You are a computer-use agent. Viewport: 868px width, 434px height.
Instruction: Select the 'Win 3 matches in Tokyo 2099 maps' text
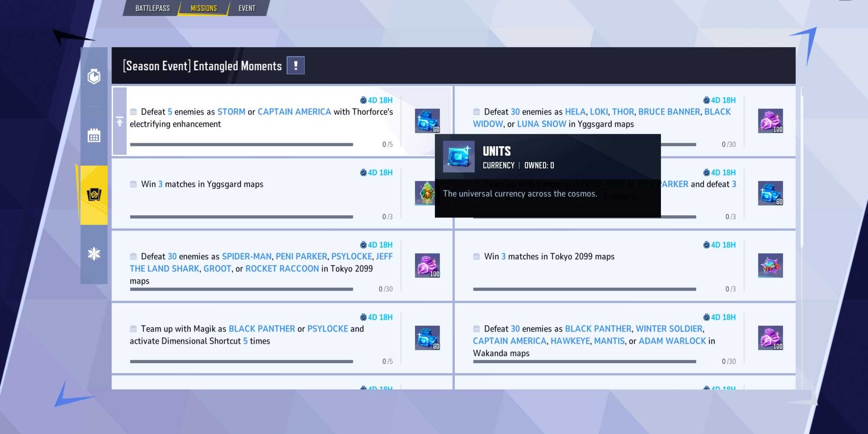pos(549,256)
